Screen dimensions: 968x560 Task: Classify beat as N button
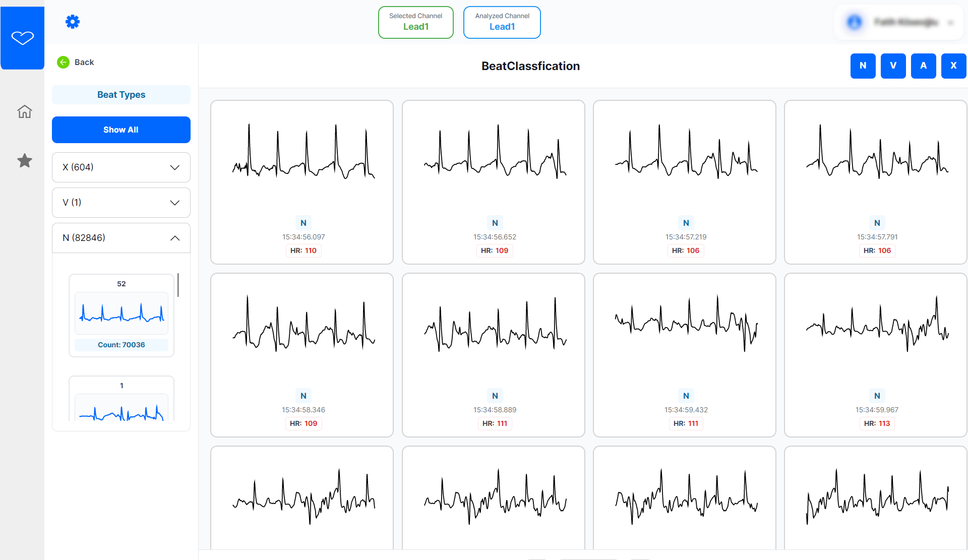click(x=863, y=66)
